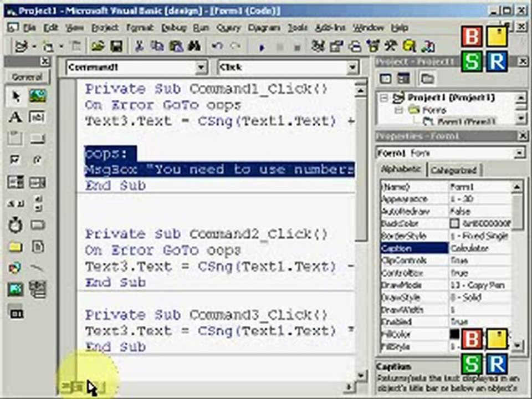Toggle Folders in the Project panel
This screenshot has width=532, height=399.
click(427, 79)
